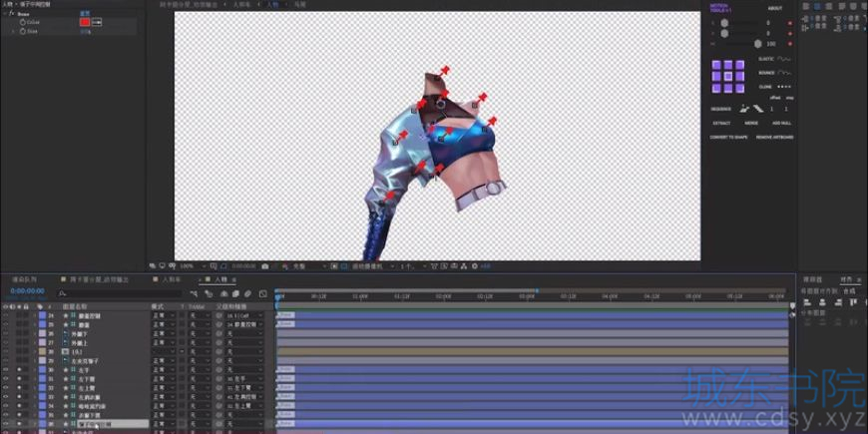
Task: Click the highlighted paragraph alignment icon top right
Action: click(817, 6)
